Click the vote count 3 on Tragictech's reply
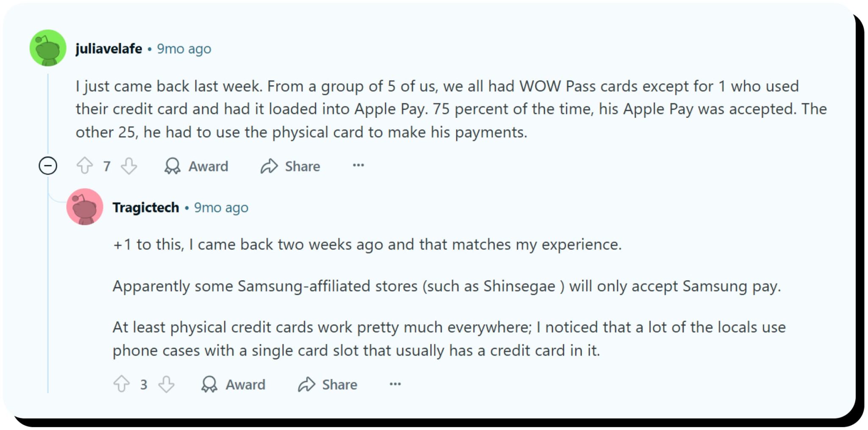Screen dimensions: 868x430 pyautogui.click(x=144, y=385)
